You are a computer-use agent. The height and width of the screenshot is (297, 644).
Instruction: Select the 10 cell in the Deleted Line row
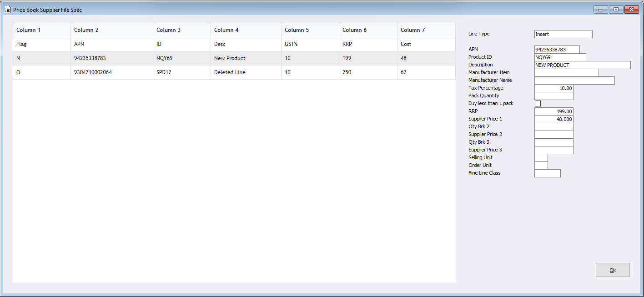click(310, 72)
